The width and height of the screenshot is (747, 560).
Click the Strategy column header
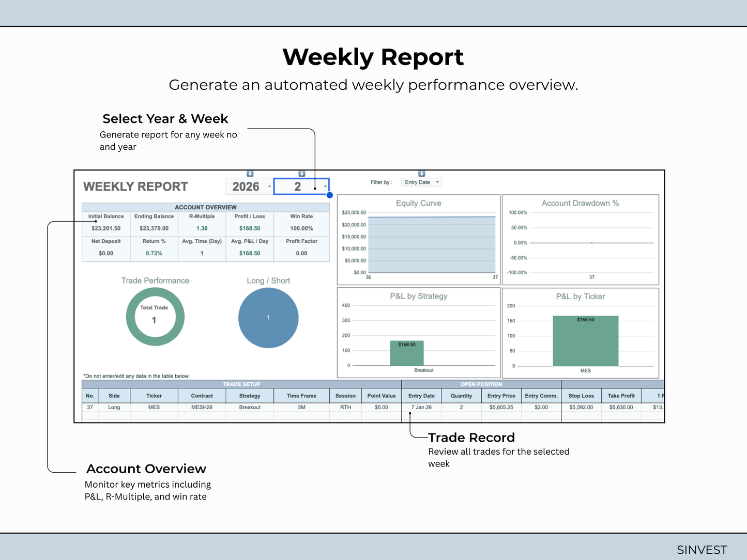pos(250,396)
